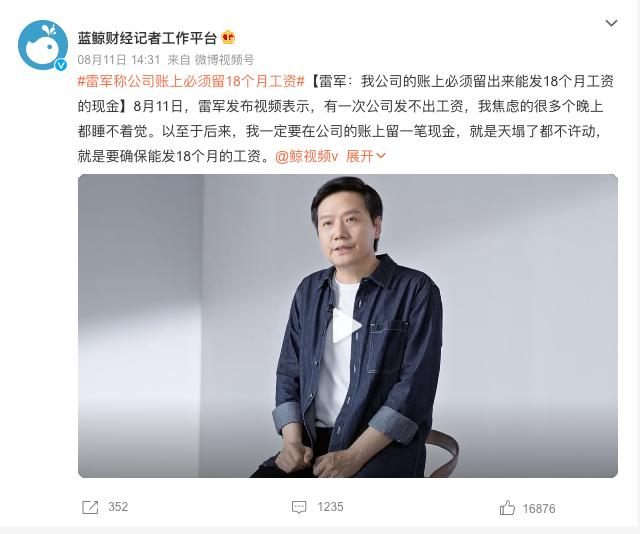The image size is (640, 534).
Task: Click the repost share icon
Action: (x=90, y=507)
